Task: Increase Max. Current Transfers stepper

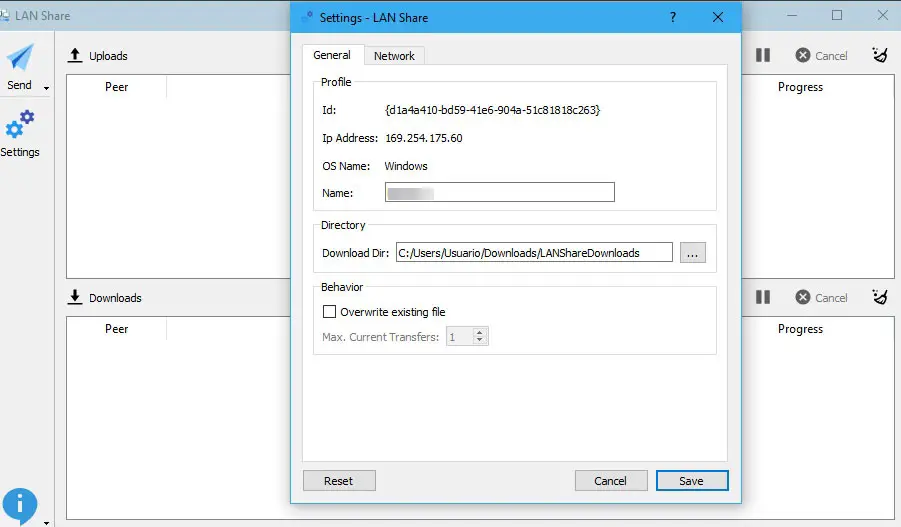Action: (x=479, y=332)
